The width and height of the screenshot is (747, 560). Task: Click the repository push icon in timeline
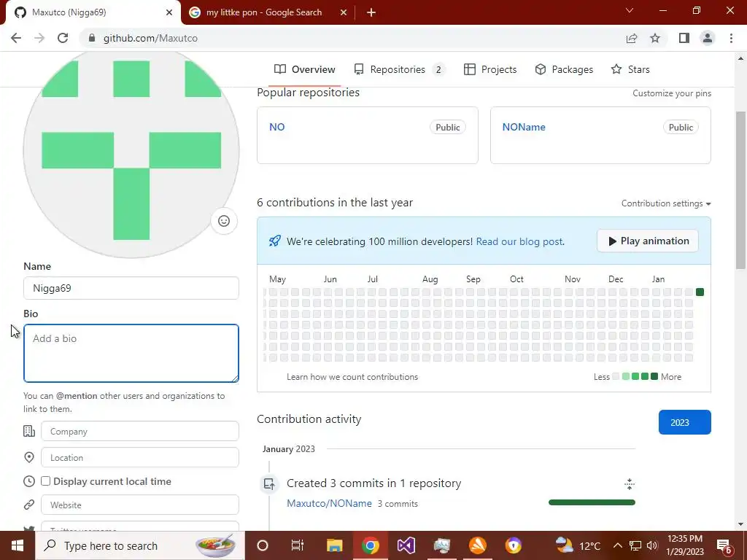pyautogui.click(x=269, y=484)
